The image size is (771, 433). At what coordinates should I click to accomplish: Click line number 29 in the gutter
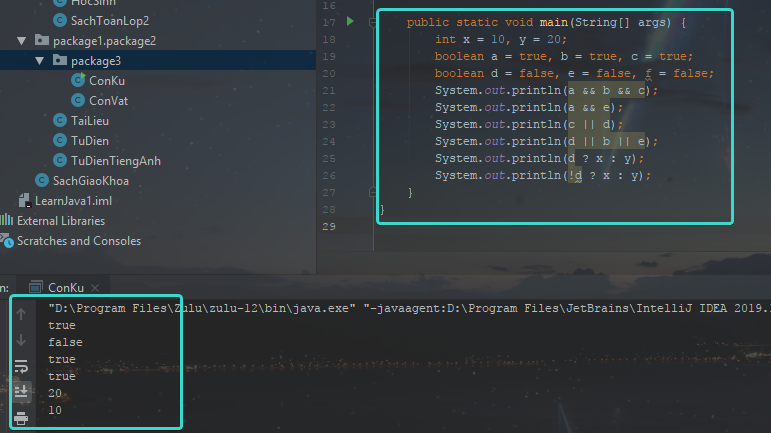point(329,227)
